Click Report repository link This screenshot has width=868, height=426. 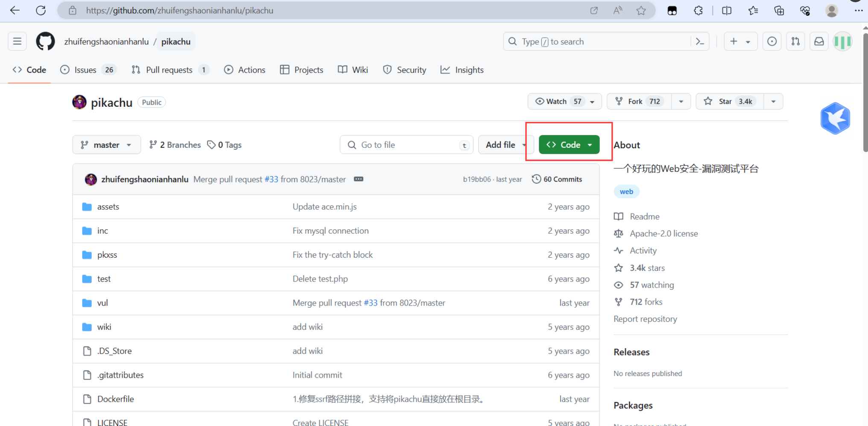[645, 319]
